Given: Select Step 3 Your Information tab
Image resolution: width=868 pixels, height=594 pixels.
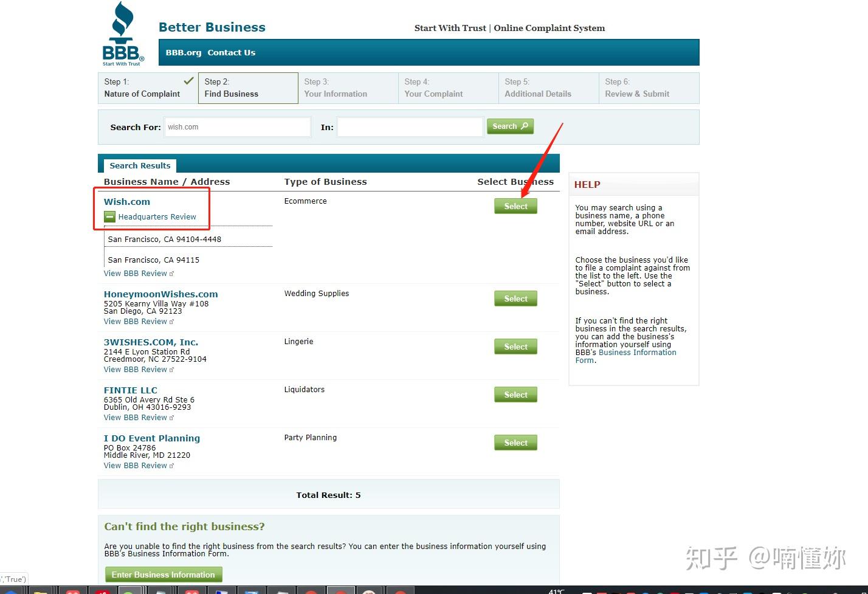Looking at the screenshot, I should tap(348, 88).
